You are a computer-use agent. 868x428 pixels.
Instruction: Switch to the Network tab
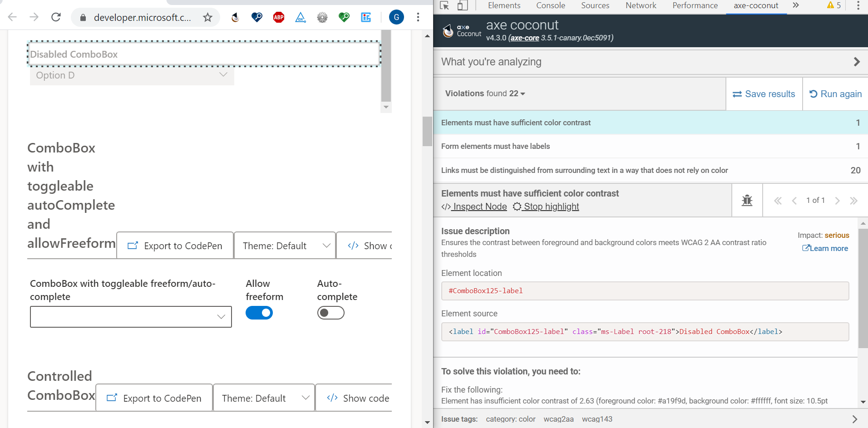[641, 5]
